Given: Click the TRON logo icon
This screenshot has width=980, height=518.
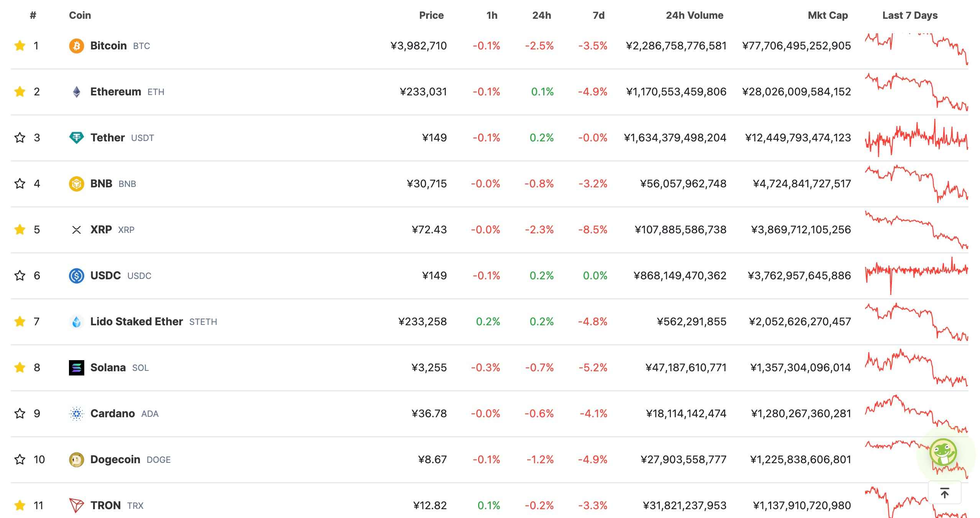Looking at the screenshot, I should coord(77,506).
